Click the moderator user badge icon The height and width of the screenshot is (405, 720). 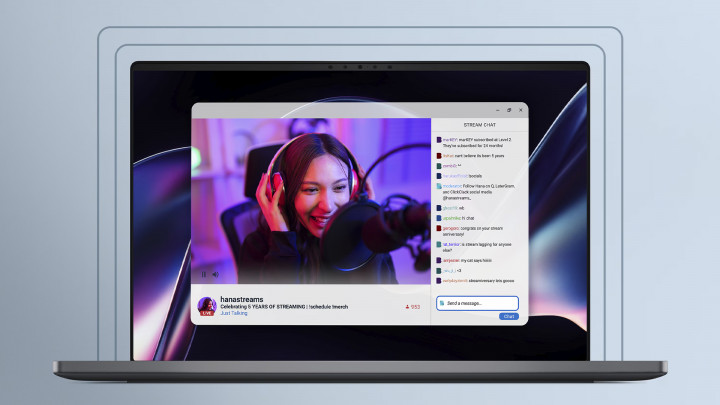[x=439, y=185]
